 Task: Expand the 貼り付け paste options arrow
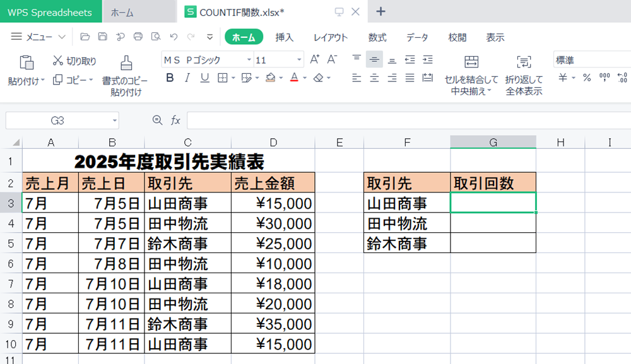pyautogui.click(x=43, y=80)
